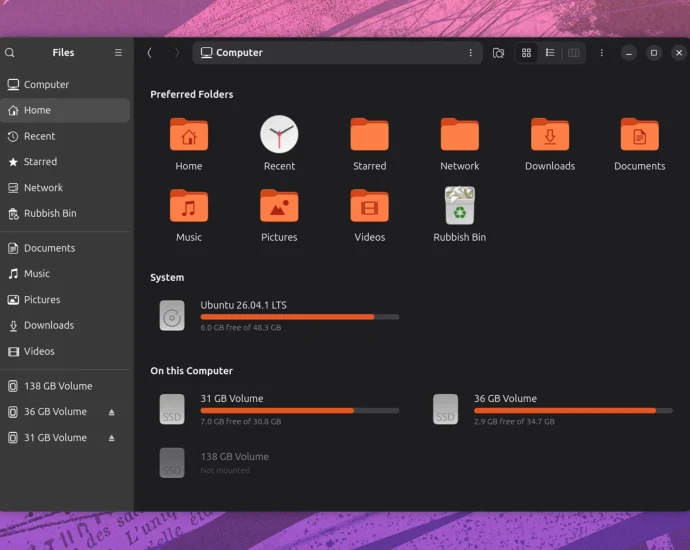This screenshot has width=690, height=550.
Task: Open the Videos folder icon
Action: [370, 205]
